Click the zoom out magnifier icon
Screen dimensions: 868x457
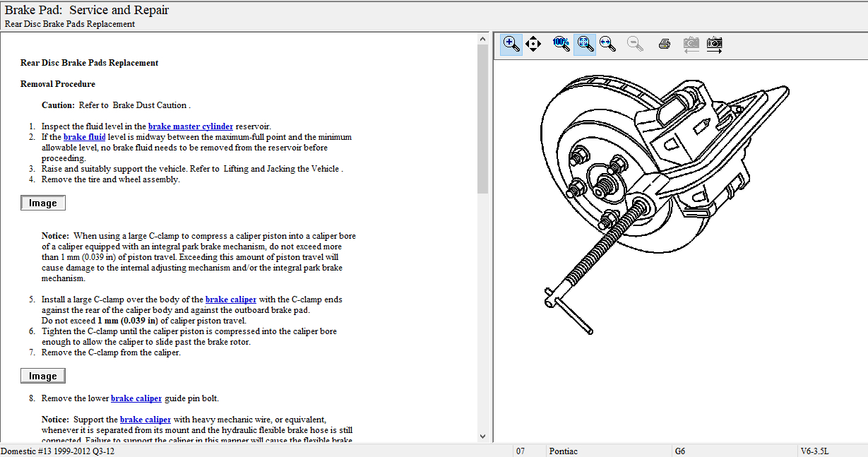pos(635,44)
